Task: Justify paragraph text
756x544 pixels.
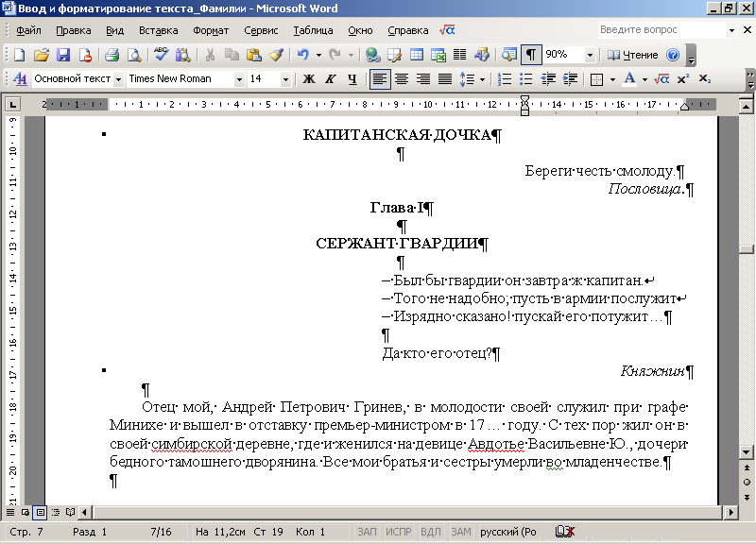Action: [445, 79]
